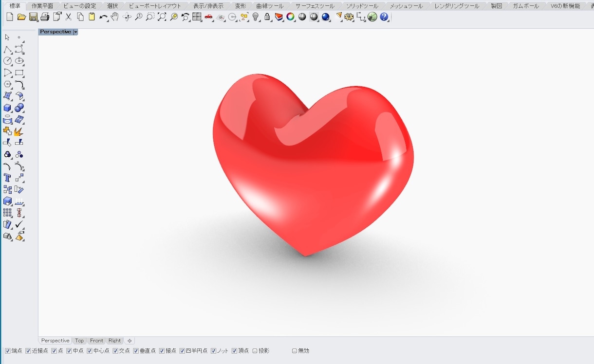Toggle the 交点 osnap checkbox
Image resolution: width=594 pixels, height=364 pixels.
pyautogui.click(x=115, y=351)
